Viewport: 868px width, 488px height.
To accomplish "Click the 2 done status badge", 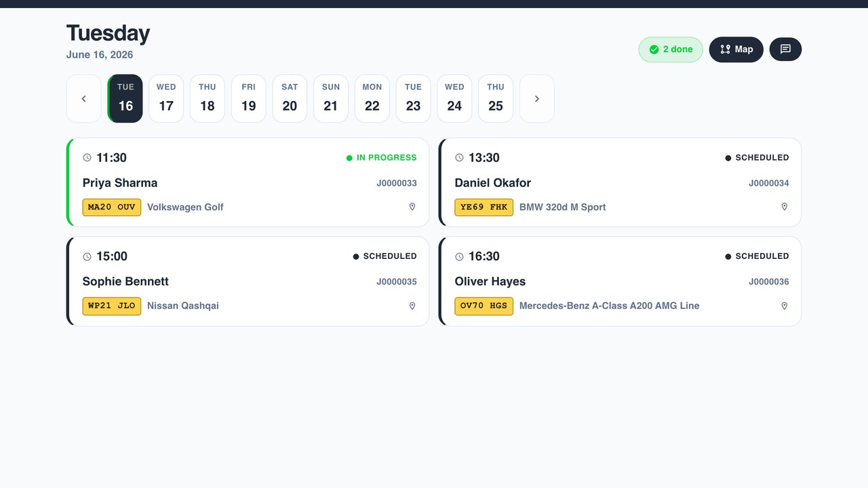I will point(671,49).
